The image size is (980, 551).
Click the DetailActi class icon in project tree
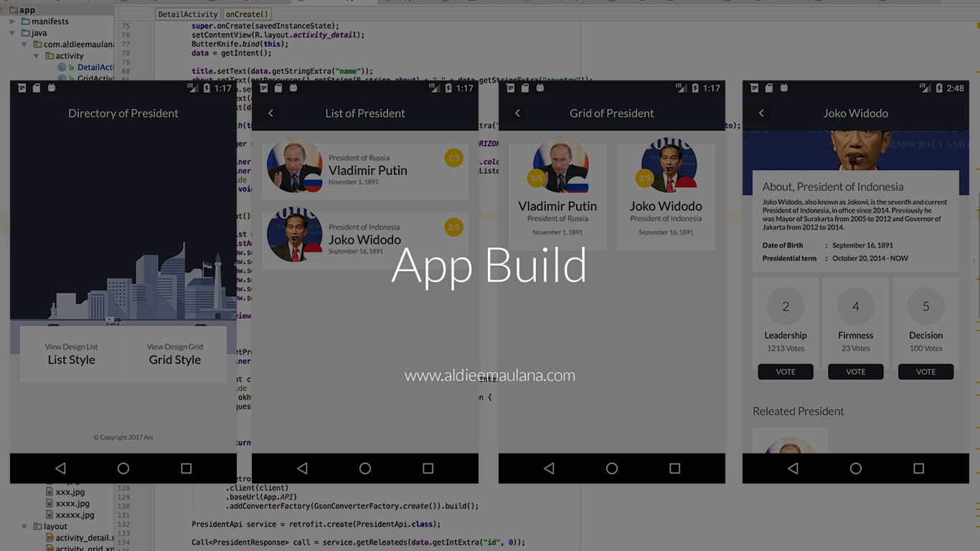click(x=62, y=67)
